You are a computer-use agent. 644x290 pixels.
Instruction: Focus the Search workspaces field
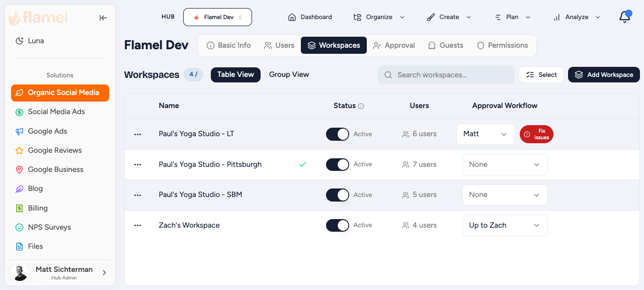click(446, 75)
